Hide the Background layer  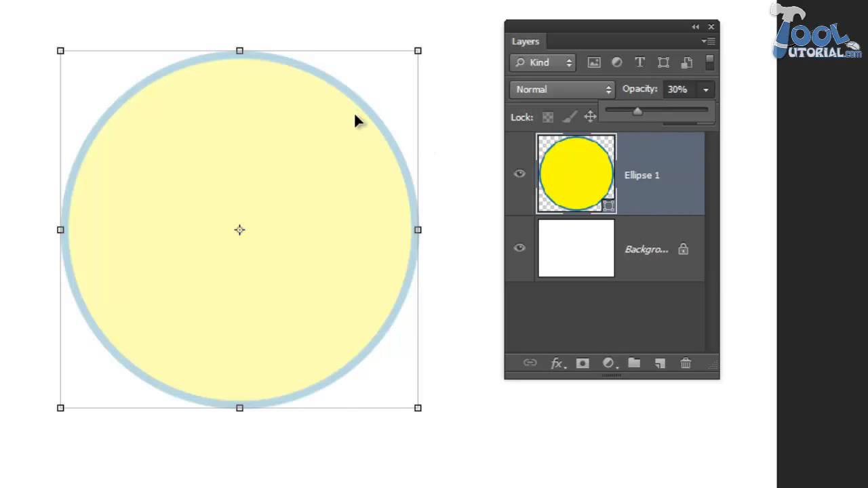click(519, 248)
